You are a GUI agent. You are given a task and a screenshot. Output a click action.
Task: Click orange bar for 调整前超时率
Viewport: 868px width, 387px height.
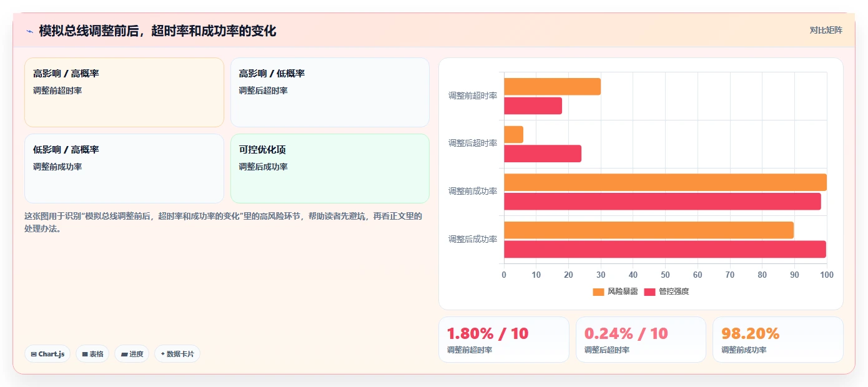pos(552,87)
